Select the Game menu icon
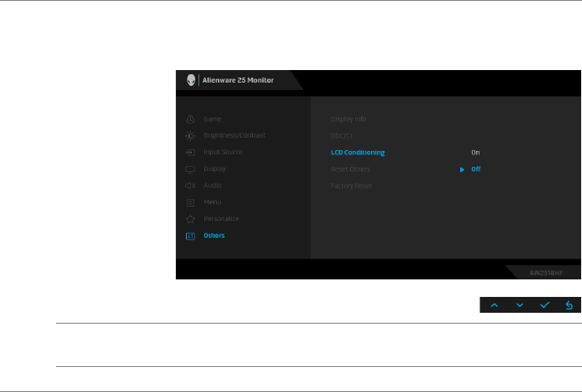The height and width of the screenshot is (392, 582). click(x=190, y=119)
